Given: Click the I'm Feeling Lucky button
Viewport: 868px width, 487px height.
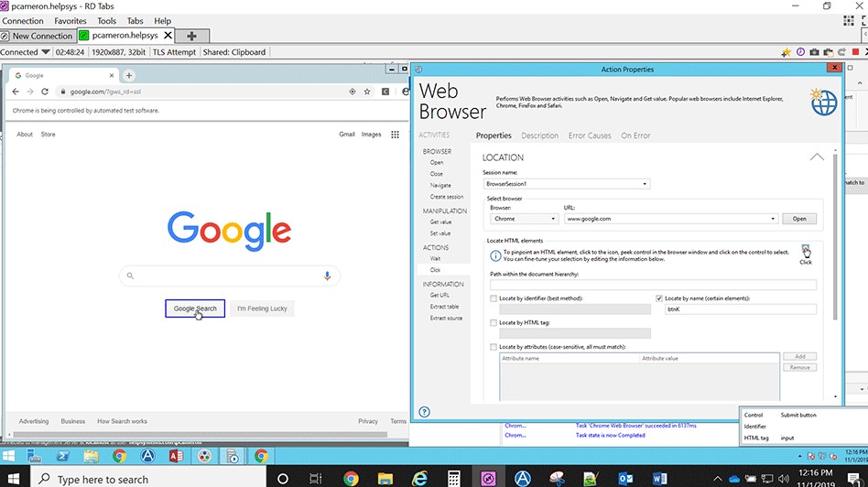Looking at the screenshot, I should point(262,308).
